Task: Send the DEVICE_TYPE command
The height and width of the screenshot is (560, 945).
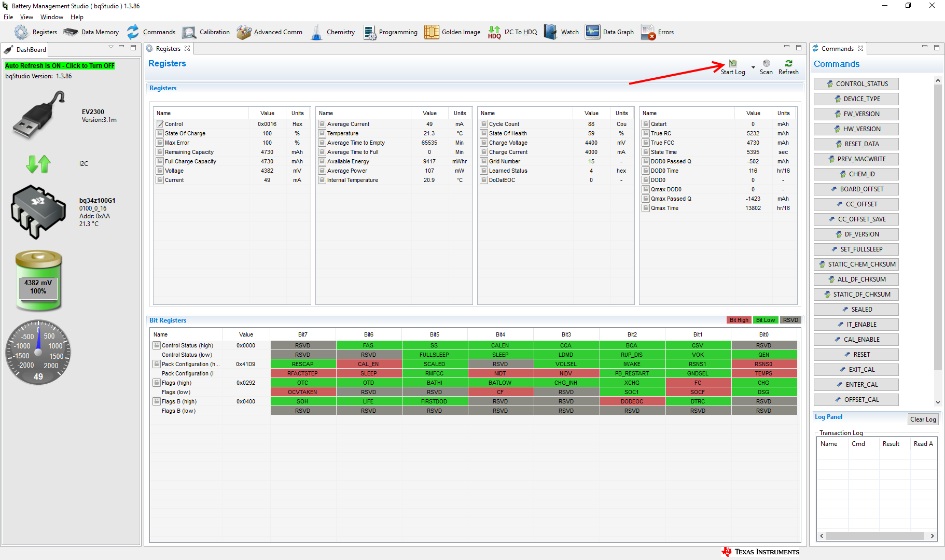Action: pos(856,99)
